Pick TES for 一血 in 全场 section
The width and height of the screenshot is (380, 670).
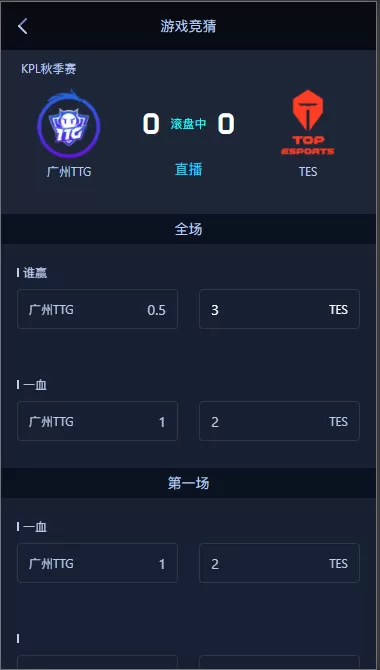click(x=280, y=421)
